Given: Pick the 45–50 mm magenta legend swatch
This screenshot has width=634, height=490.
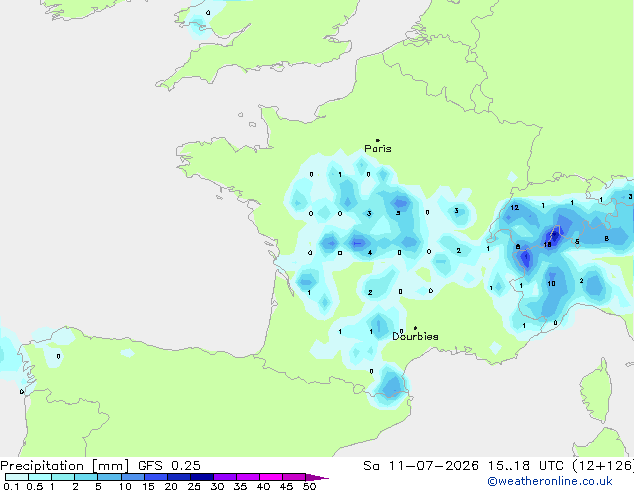Looking at the screenshot, I should point(294,477).
